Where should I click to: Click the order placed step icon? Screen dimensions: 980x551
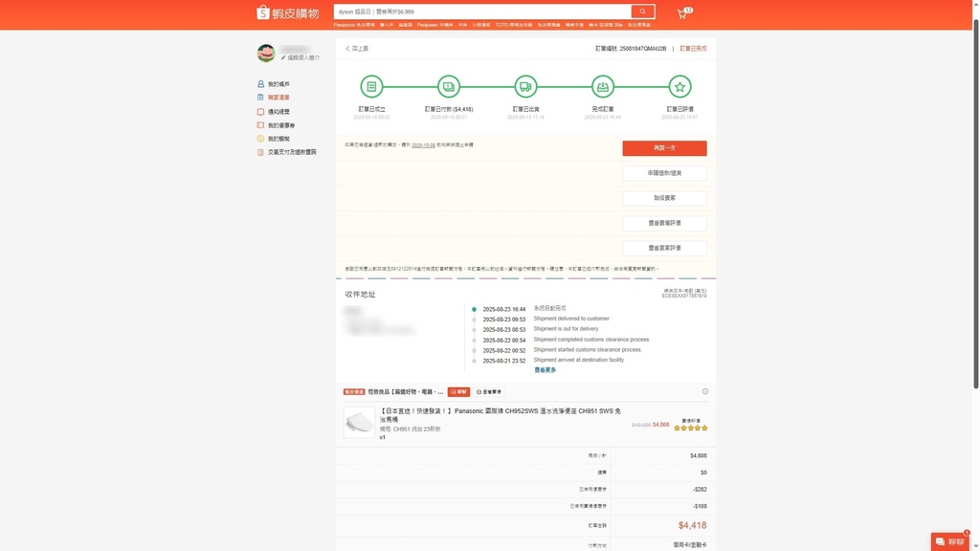click(371, 87)
